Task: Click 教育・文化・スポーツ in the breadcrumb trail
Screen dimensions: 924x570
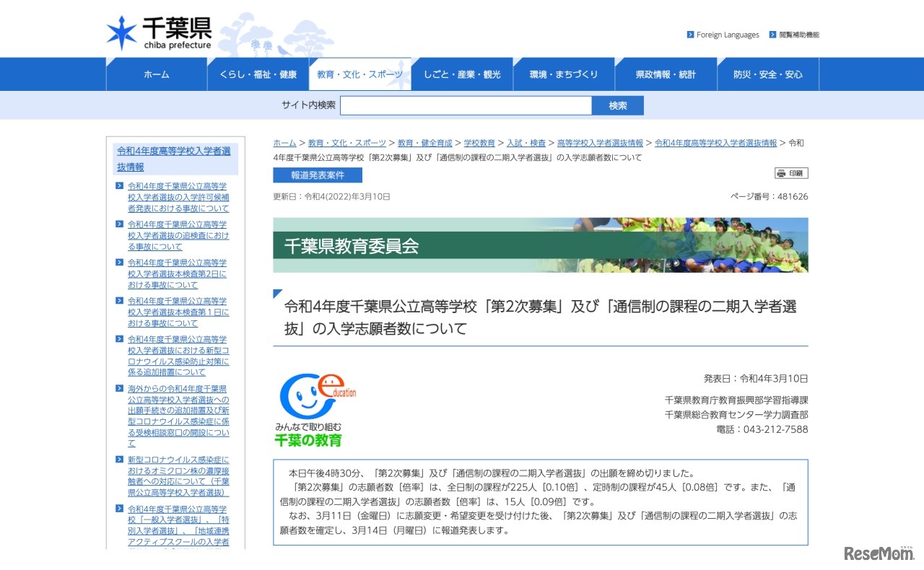Action: [x=347, y=143]
